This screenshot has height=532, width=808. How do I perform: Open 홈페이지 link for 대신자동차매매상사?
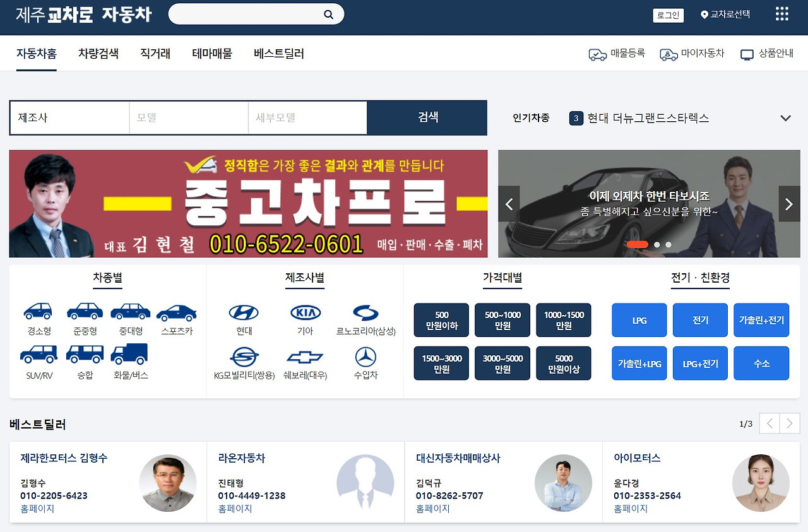433,509
